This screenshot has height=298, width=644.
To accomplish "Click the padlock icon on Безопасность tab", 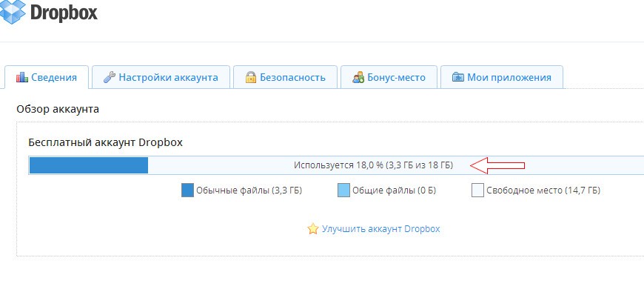I will click(x=251, y=77).
